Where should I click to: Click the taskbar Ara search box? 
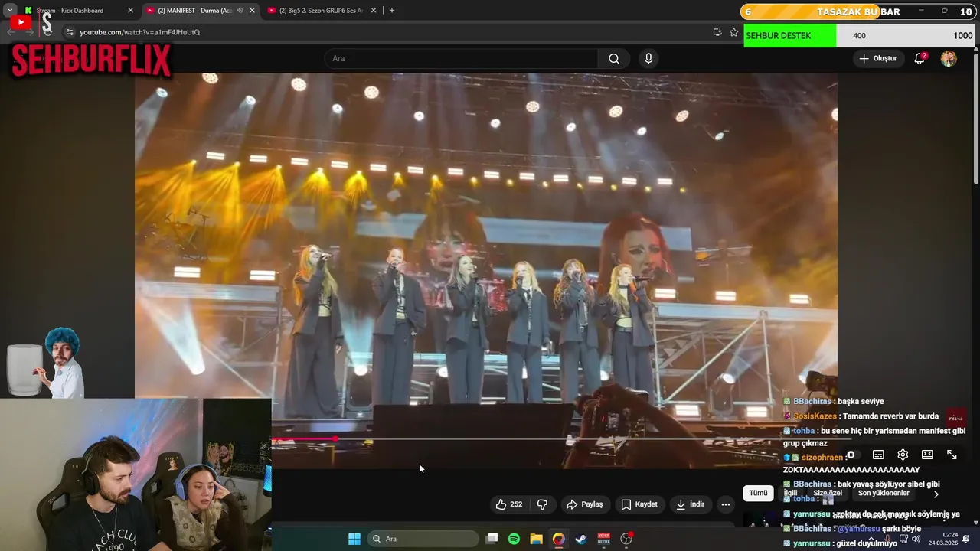pyautogui.click(x=423, y=539)
